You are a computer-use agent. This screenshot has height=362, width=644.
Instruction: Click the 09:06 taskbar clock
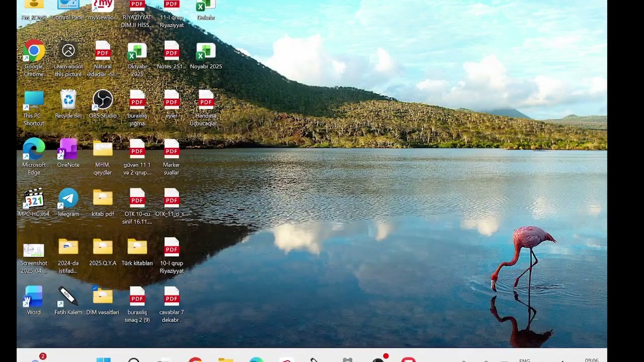tap(592, 360)
